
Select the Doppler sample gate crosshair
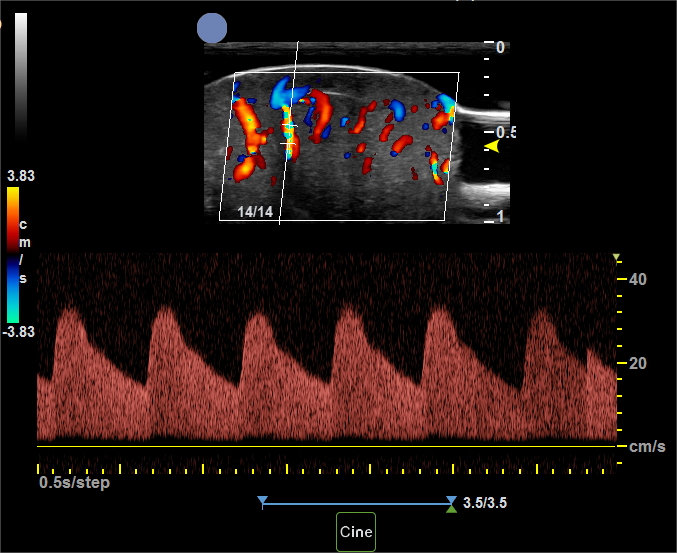click(x=289, y=144)
